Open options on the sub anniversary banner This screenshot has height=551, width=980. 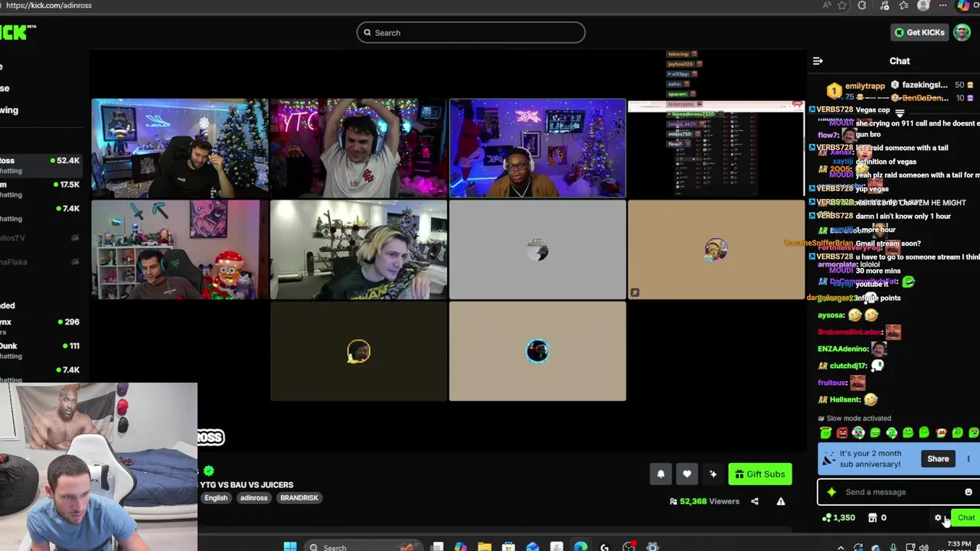point(969,459)
